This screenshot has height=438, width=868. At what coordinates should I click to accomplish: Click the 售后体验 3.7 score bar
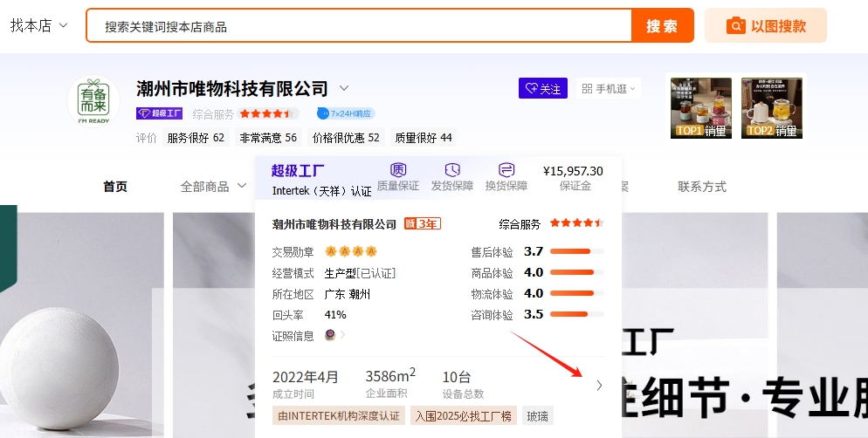(577, 251)
